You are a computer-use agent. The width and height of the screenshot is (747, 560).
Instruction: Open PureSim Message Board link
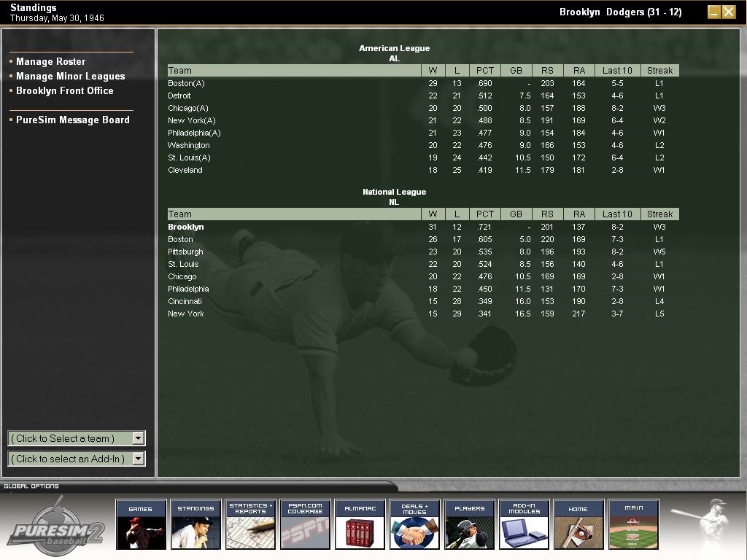click(x=73, y=120)
